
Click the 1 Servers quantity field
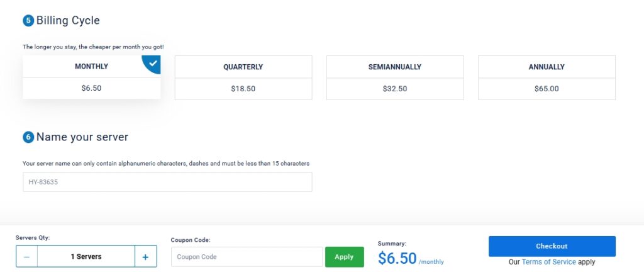(x=86, y=256)
